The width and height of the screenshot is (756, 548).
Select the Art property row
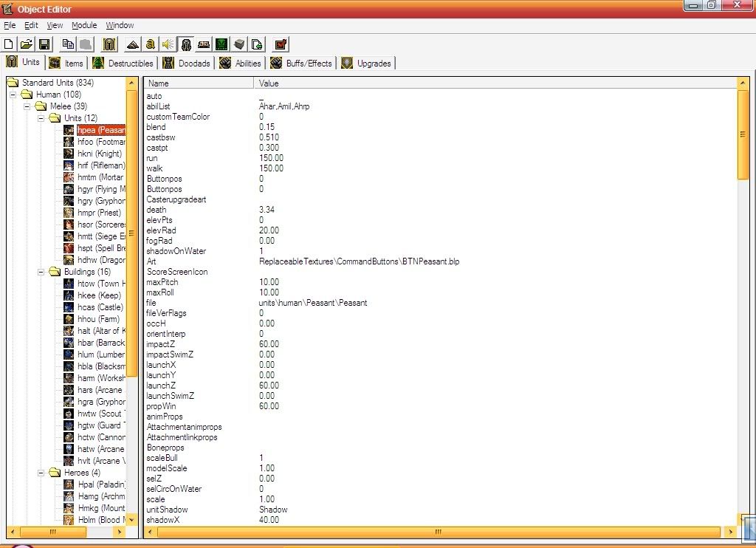[x=440, y=261]
